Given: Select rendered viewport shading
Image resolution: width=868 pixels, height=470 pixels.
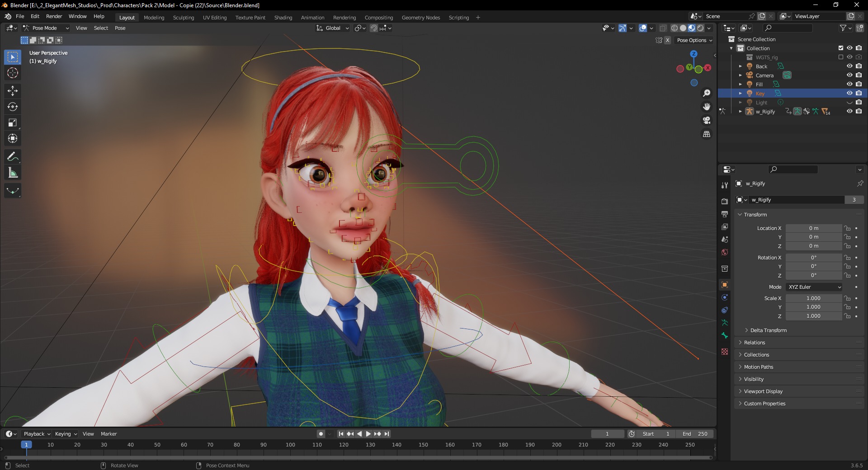Looking at the screenshot, I should pos(700,28).
